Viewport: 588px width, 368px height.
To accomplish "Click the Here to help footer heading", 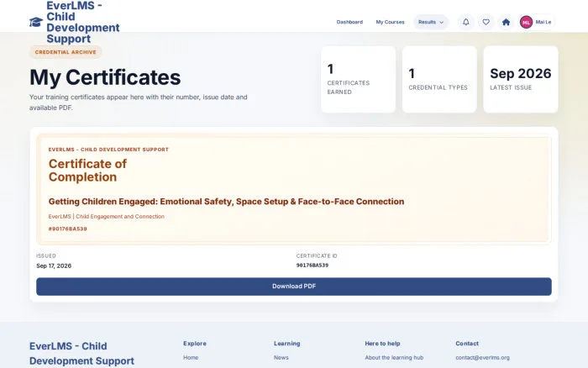I will 382,344.
